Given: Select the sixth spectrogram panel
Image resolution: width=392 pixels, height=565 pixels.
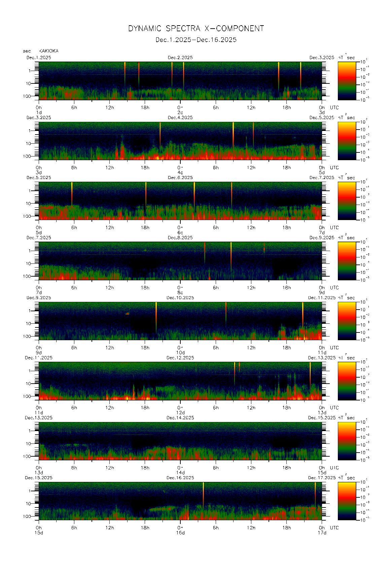Looking at the screenshot, I should point(180,381).
